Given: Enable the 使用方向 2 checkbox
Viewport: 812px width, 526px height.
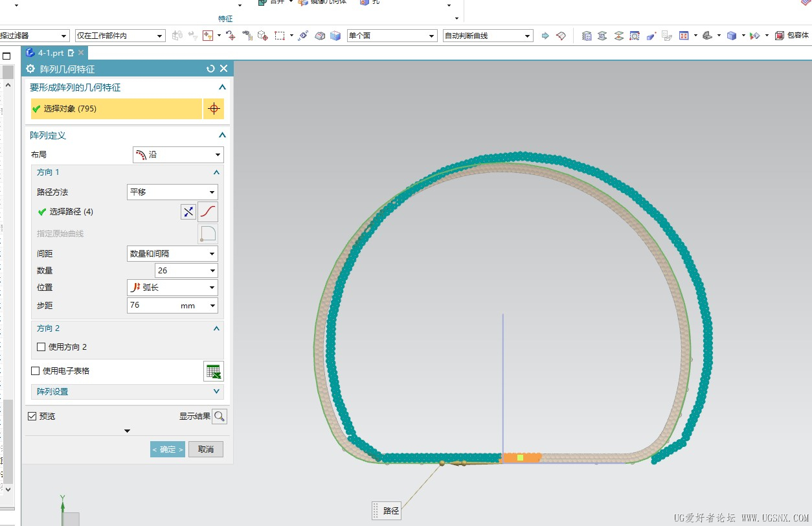Looking at the screenshot, I should 41,347.
